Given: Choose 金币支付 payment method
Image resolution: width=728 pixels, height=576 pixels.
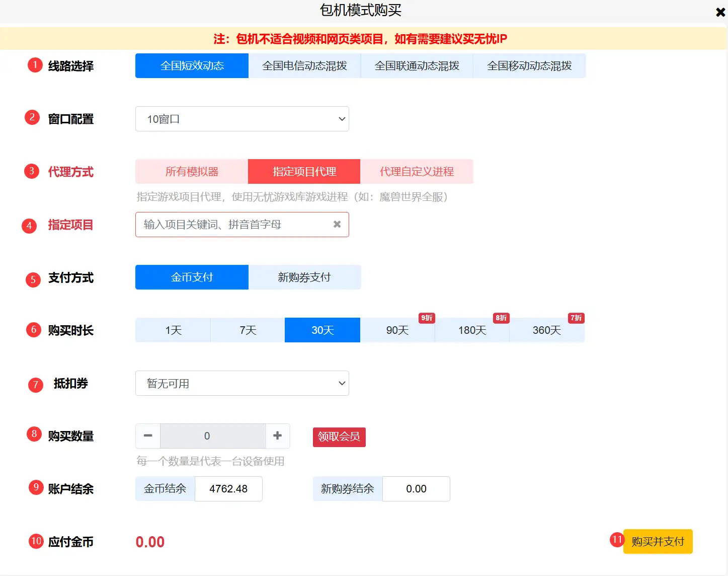Looking at the screenshot, I should 192,277.
